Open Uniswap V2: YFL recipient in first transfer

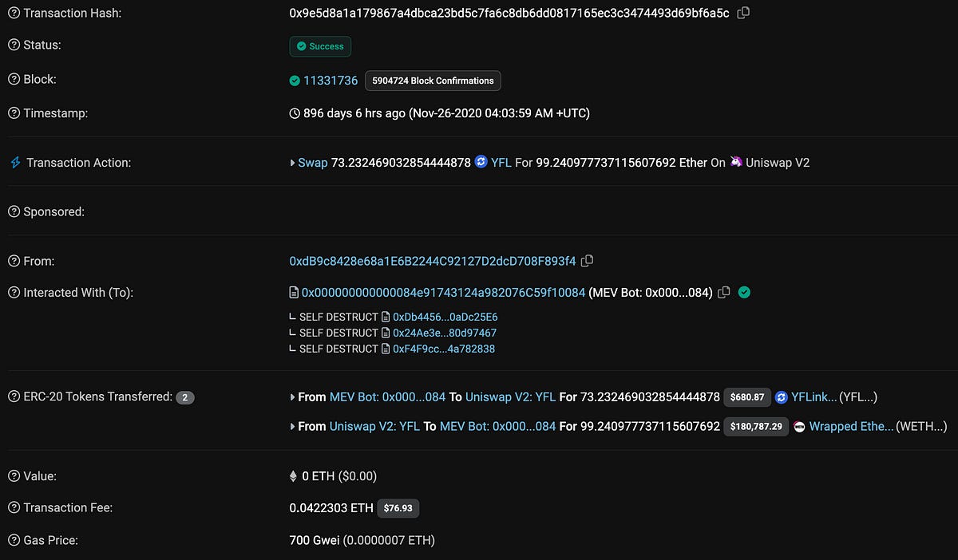[x=510, y=396]
